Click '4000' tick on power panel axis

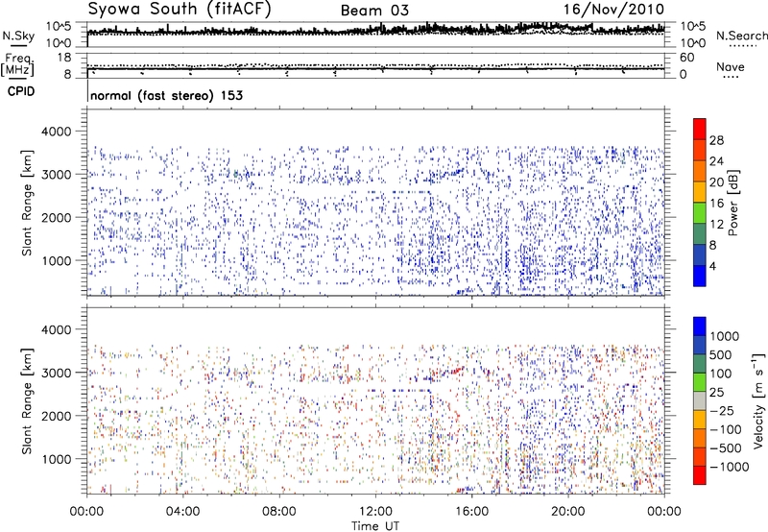pos(57,132)
